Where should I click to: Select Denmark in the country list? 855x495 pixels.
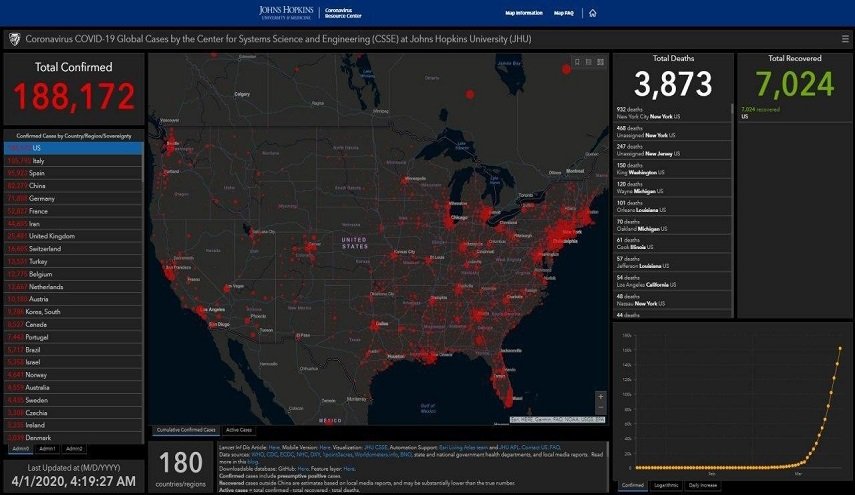tap(74, 438)
